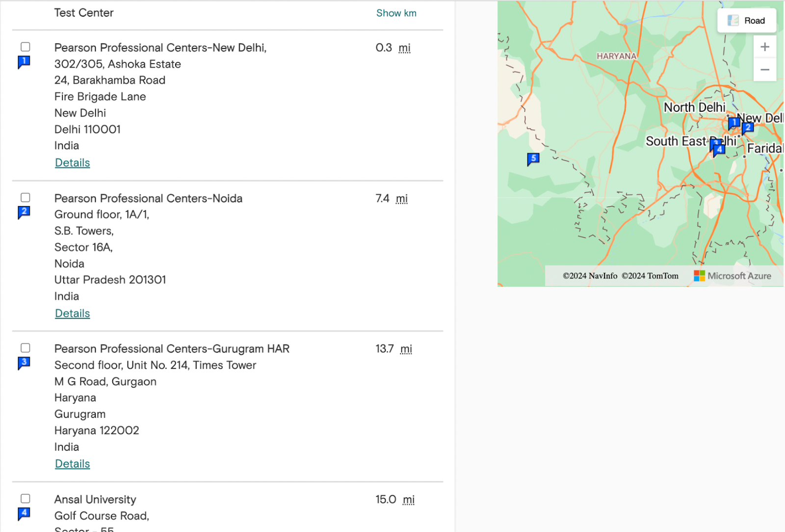The width and height of the screenshot is (785, 532).
Task: Tick the Pearson Noida test center checkbox
Action: [x=26, y=198]
